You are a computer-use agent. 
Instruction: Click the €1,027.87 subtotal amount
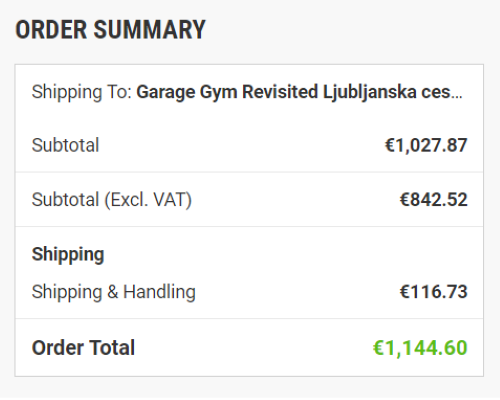[426, 145]
